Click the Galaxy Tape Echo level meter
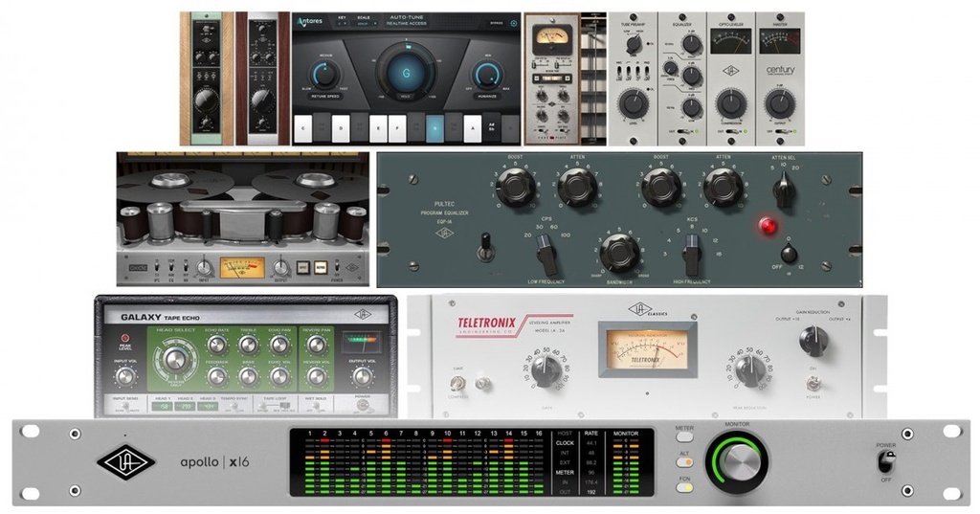 (362, 344)
